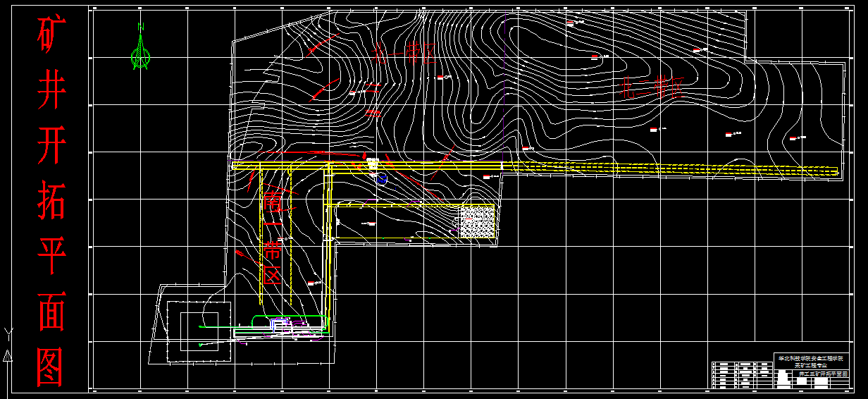Select the blue circle shaft symbol

[x=381, y=179]
